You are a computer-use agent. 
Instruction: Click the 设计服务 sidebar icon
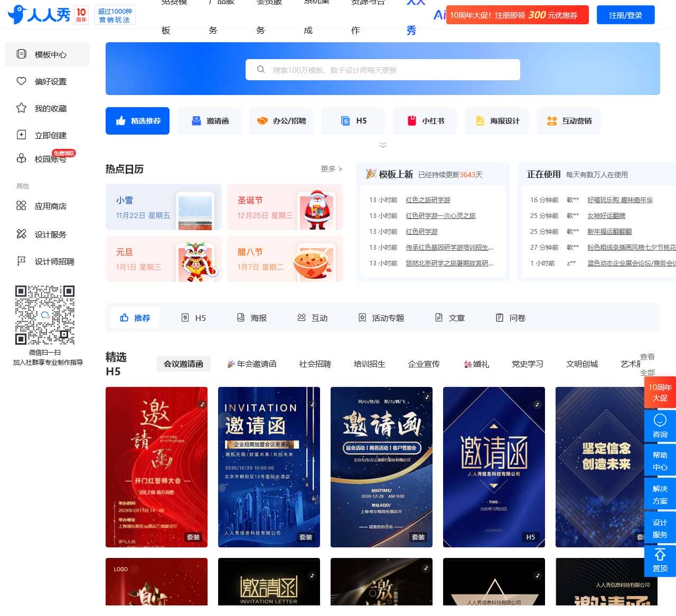coord(21,234)
